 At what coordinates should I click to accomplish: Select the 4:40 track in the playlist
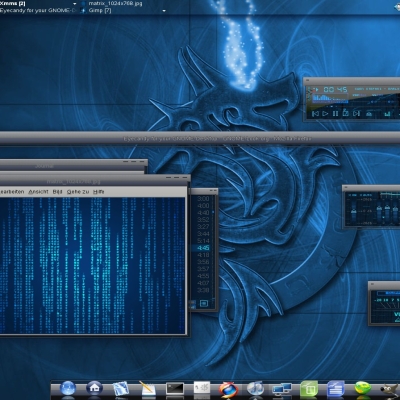click(x=203, y=213)
